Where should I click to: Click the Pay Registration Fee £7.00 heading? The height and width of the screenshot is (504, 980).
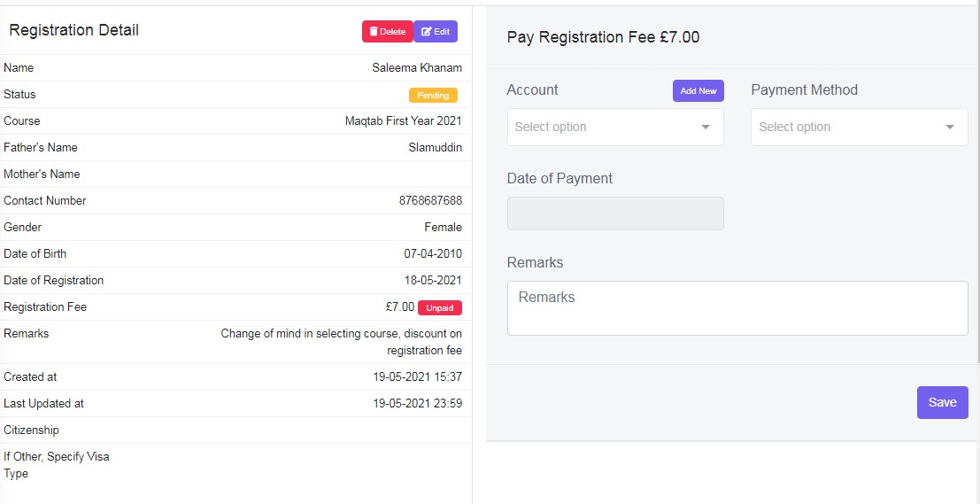pyautogui.click(x=603, y=37)
